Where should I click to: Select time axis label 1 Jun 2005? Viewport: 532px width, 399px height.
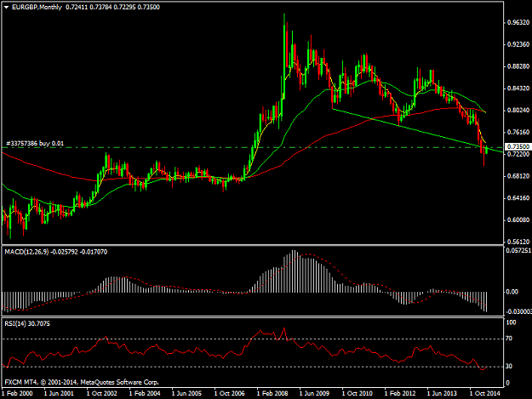coord(186,393)
